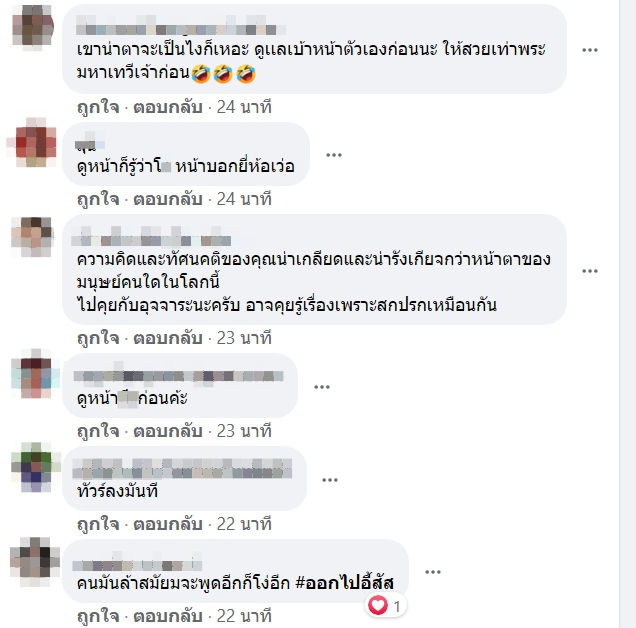Open the avatar beside ทัวร์ลงมันที comment

[x=35, y=467]
